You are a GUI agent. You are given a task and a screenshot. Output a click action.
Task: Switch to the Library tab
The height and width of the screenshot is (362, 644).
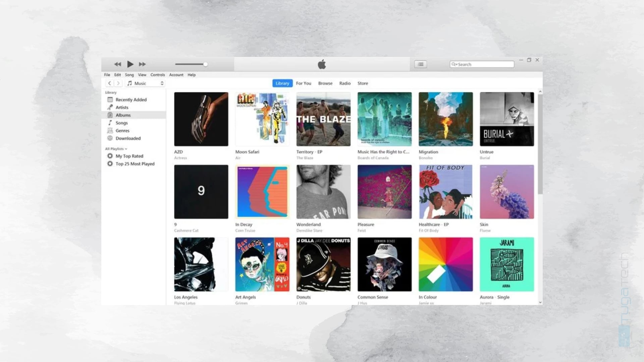(x=282, y=83)
